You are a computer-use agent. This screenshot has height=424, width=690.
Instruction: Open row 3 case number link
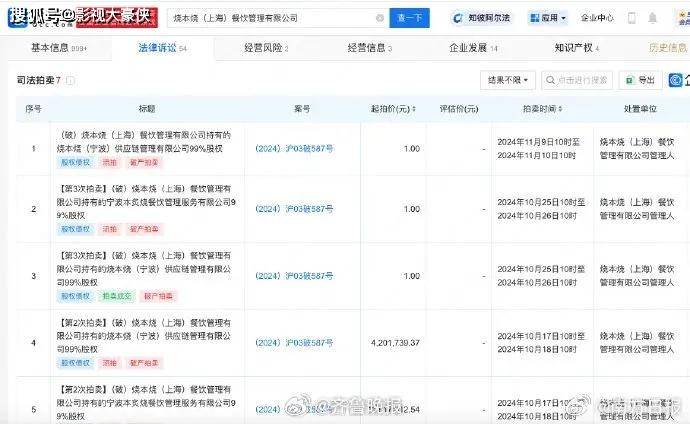[x=294, y=276]
